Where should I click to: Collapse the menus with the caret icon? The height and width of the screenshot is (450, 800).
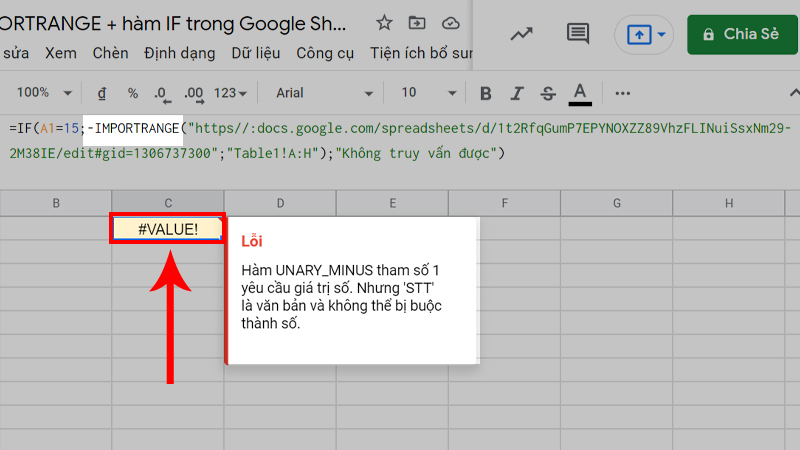pos(794,92)
